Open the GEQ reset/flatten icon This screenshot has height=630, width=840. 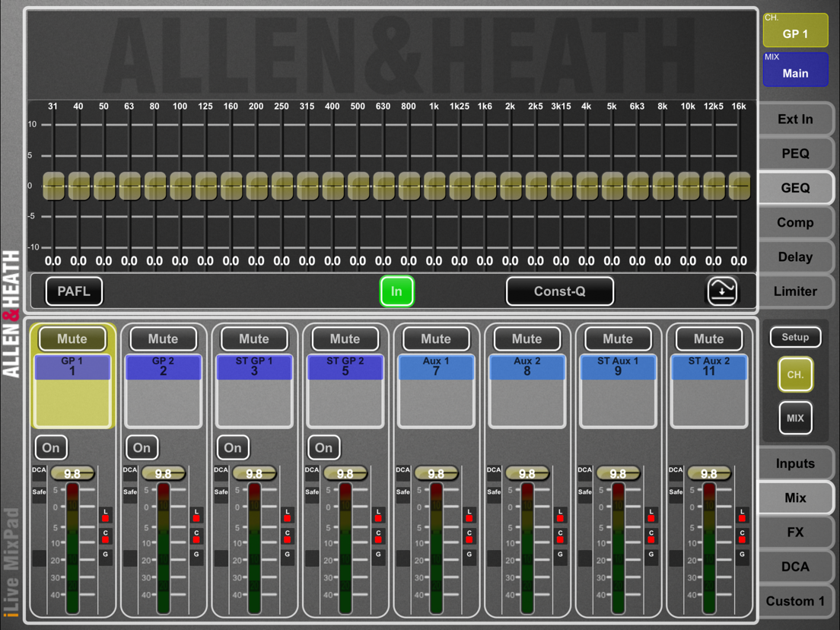(x=722, y=291)
